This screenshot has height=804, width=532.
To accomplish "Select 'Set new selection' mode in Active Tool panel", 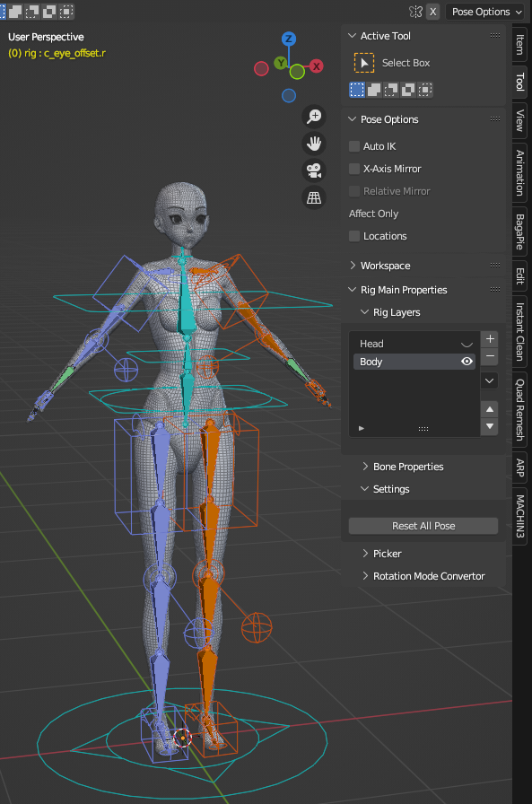I will click(357, 90).
